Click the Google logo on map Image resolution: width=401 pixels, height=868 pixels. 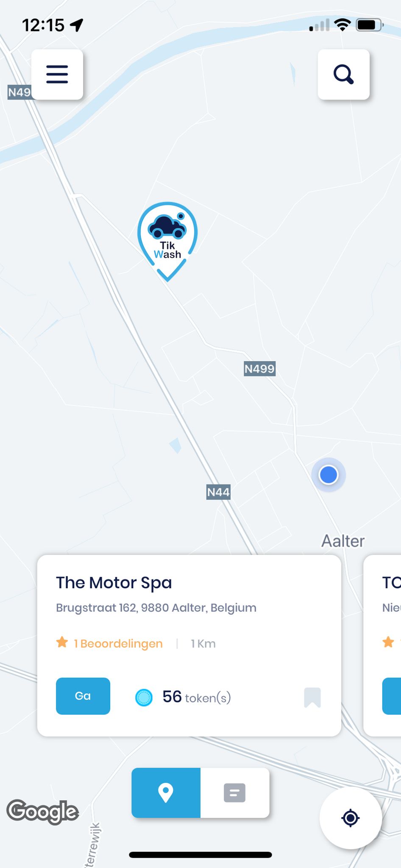click(43, 812)
